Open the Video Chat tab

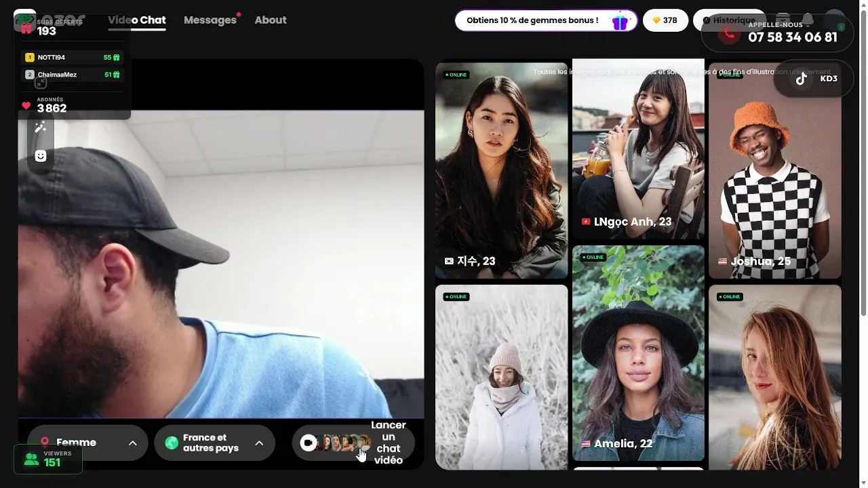[x=137, y=20]
